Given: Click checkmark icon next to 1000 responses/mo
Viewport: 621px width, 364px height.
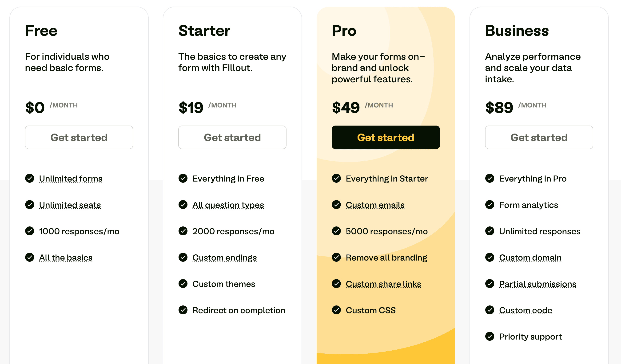Looking at the screenshot, I should 30,231.
